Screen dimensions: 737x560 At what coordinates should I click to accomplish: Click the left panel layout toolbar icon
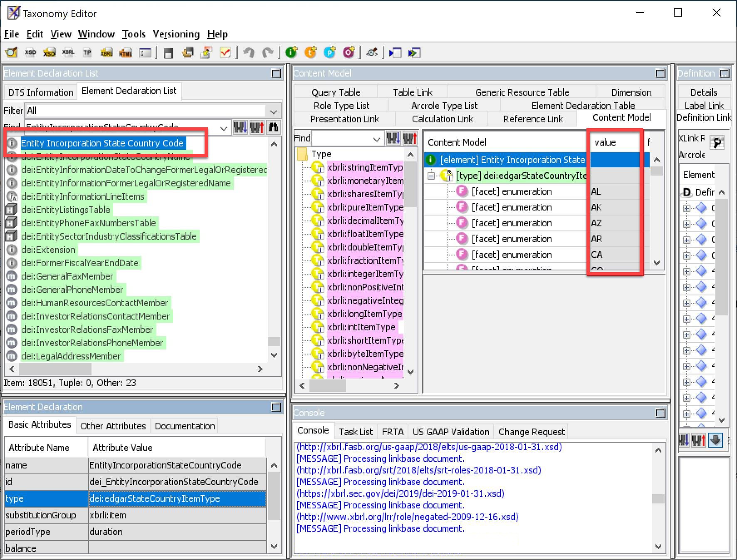(x=395, y=53)
